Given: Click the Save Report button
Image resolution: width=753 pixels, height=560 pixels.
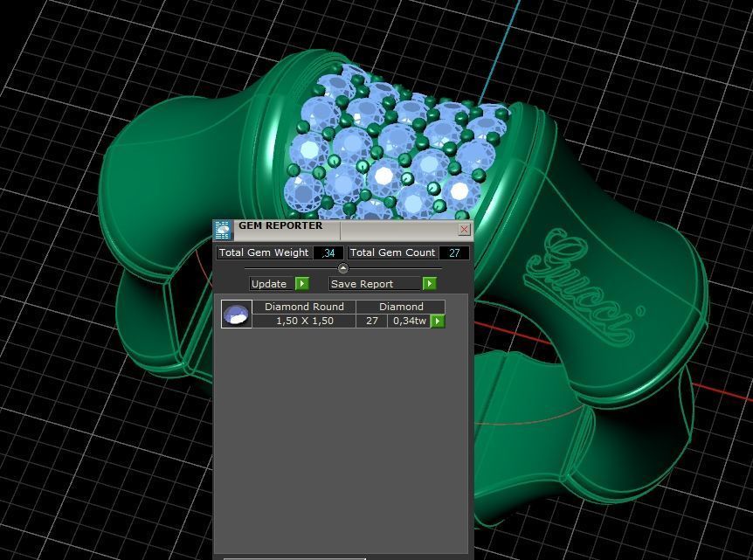Looking at the screenshot, I should pos(376,284).
